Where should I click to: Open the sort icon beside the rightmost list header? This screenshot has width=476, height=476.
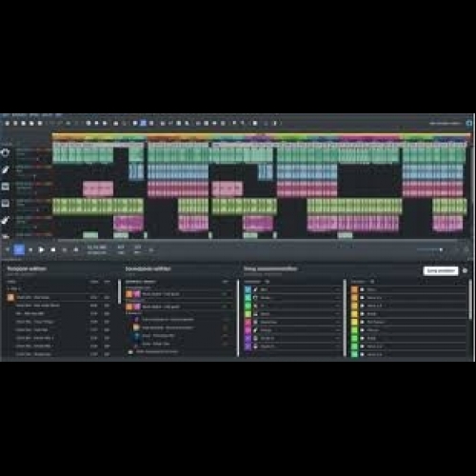pos(372,282)
